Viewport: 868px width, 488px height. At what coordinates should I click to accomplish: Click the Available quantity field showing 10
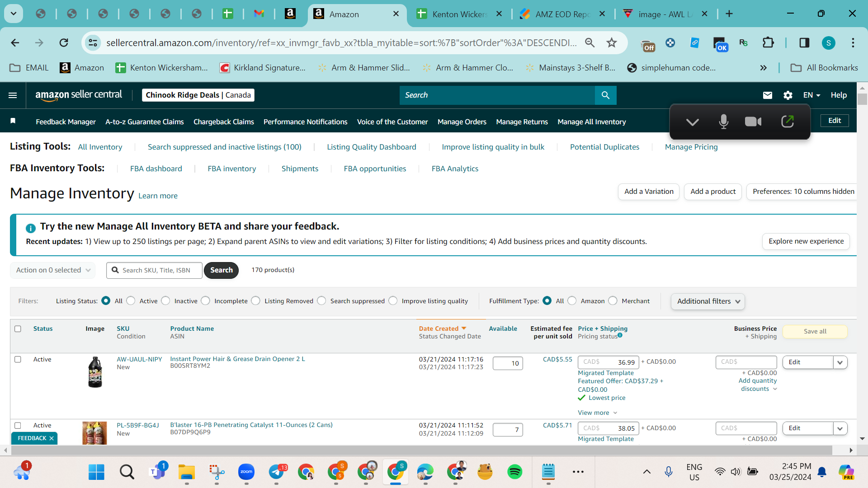click(x=508, y=363)
